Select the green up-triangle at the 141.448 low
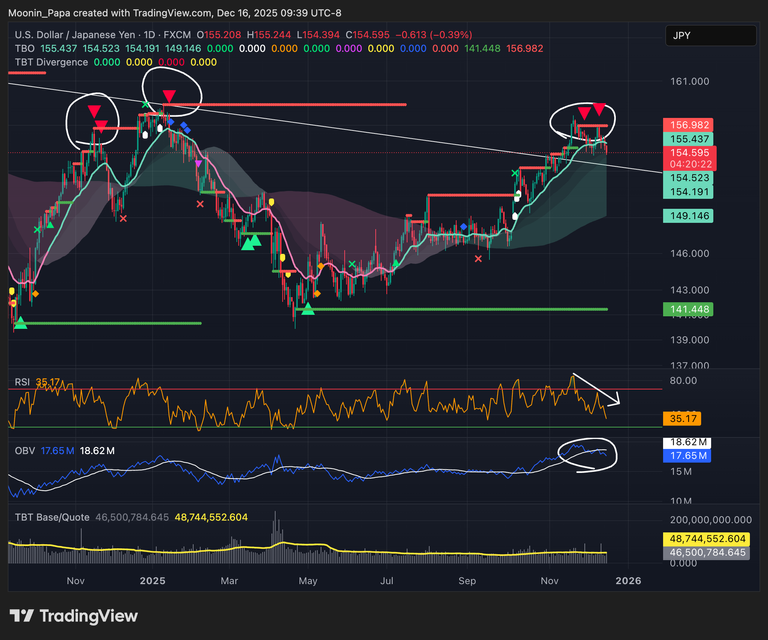The height and width of the screenshot is (640, 768). tap(308, 310)
